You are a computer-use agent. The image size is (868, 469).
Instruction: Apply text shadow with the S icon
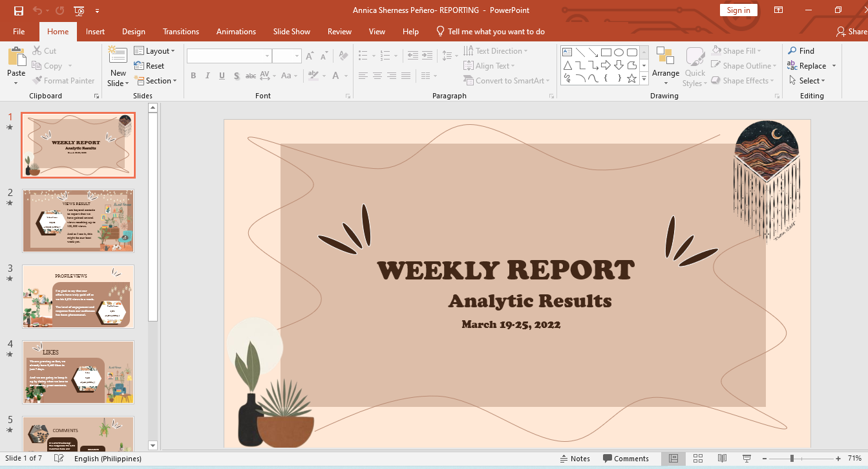[237, 76]
